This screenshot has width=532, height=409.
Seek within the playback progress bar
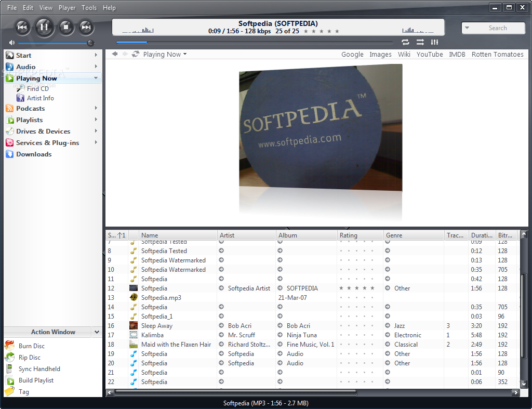click(254, 43)
